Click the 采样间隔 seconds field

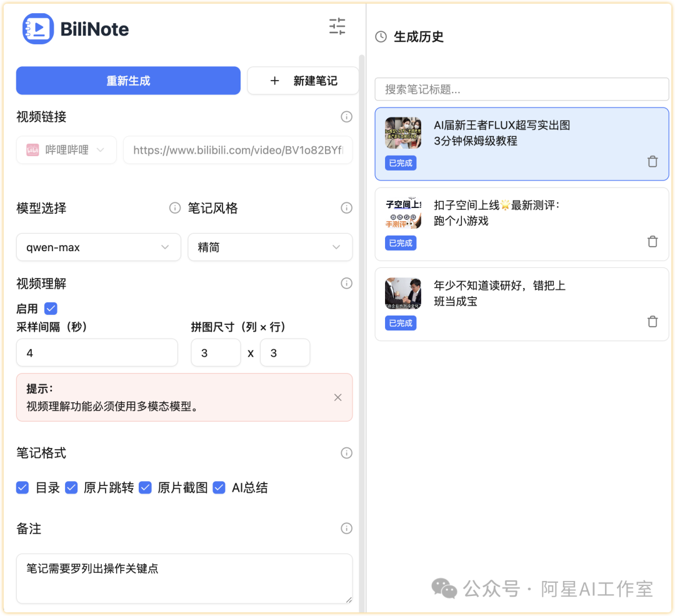(97, 353)
